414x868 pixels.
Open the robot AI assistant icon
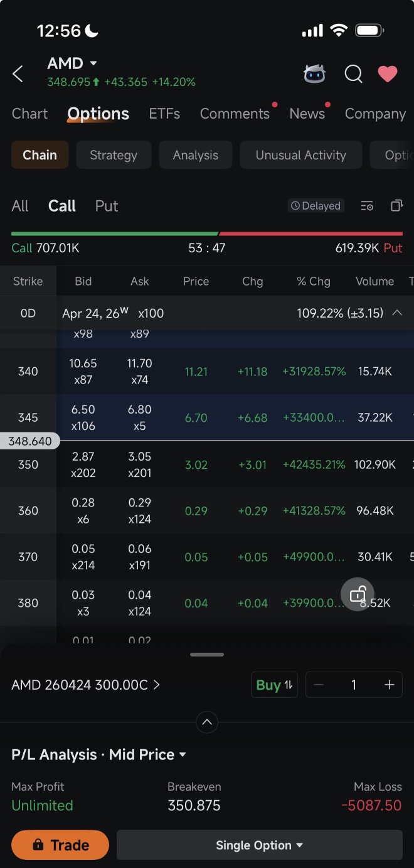pyautogui.click(x=315, y=74)
